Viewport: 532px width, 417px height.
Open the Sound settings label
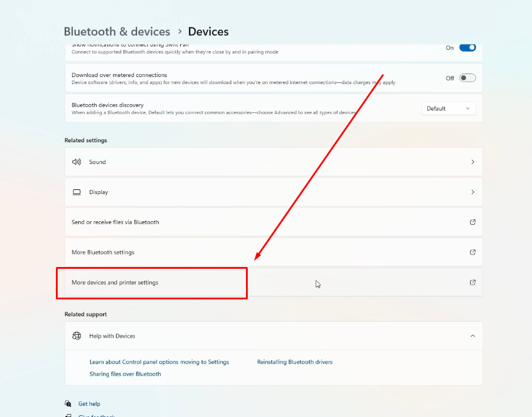tap(97, 162)
